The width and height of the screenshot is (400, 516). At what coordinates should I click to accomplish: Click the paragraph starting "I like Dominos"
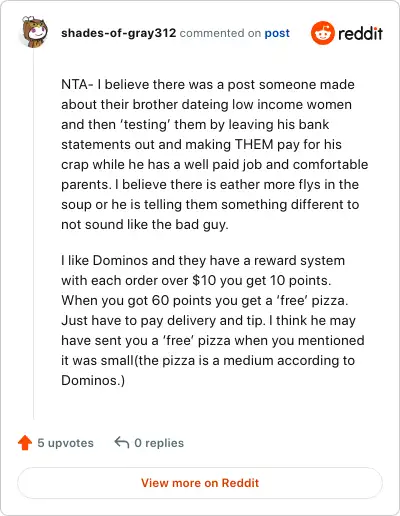tap(213, 320)
